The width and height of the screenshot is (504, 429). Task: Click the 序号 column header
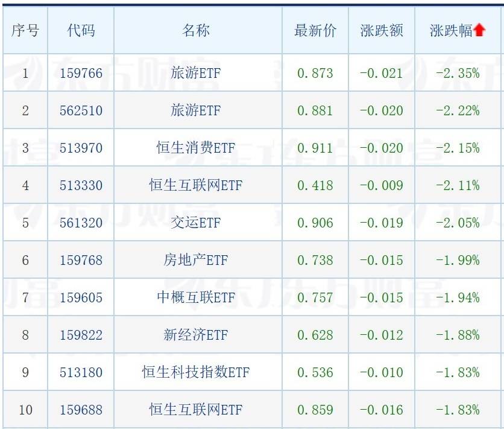pyautogui.click(x=25, y=31)
